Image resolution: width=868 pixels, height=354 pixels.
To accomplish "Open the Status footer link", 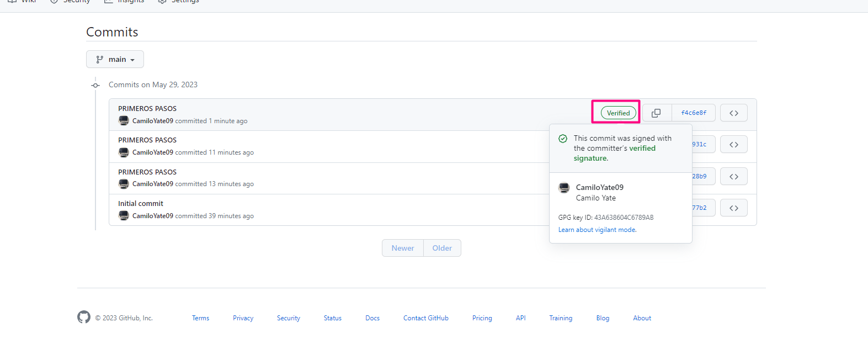I will (x=333, y=318).
